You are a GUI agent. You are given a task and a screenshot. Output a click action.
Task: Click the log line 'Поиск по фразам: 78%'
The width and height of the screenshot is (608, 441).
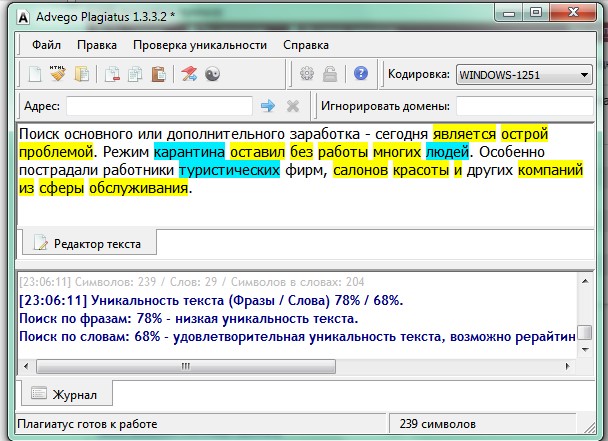coord(188,319)
